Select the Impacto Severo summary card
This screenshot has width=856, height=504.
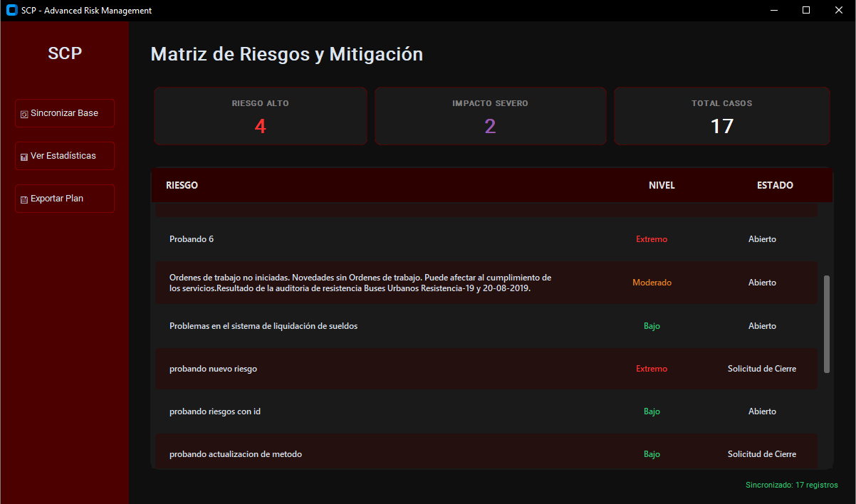point(490,117)
